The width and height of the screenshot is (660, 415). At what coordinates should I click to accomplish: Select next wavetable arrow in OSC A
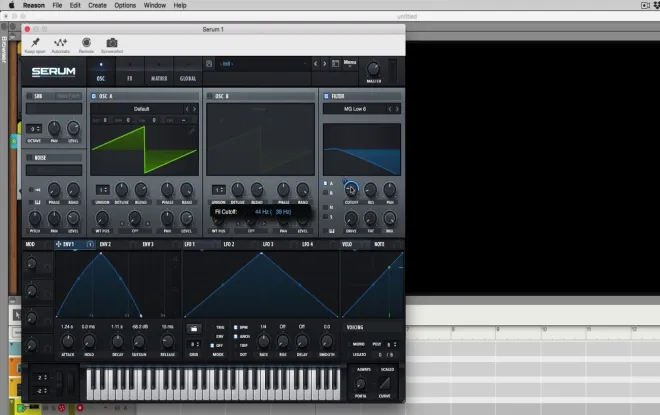pyautogui.click(x=194, y=109)
